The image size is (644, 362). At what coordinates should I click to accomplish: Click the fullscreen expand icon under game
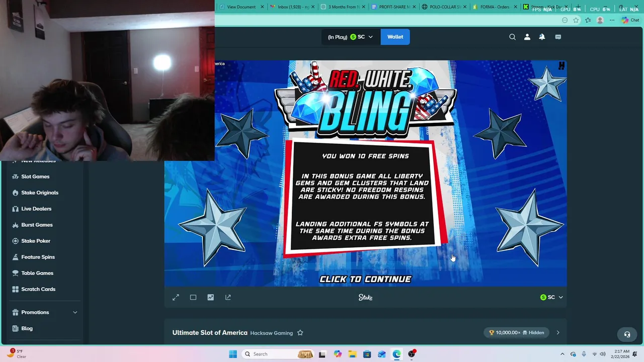click(x=176, y=298)
